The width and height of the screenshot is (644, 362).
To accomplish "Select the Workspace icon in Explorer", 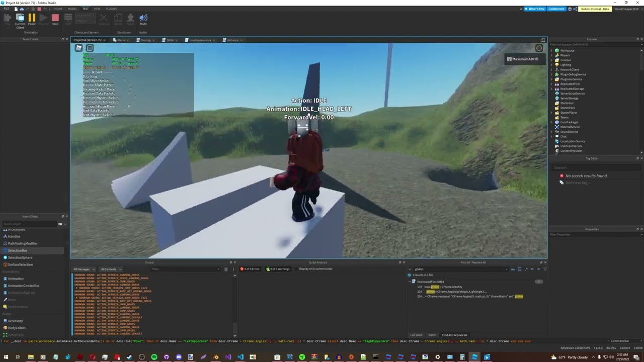I will 557,50.
